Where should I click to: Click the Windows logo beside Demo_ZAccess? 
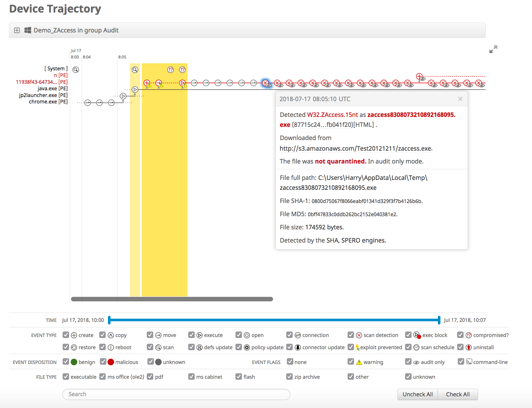28,30
